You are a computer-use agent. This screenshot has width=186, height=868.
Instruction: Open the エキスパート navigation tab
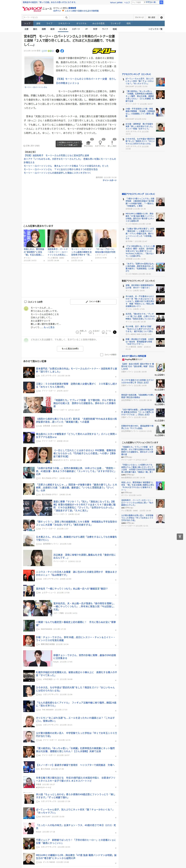coord(64,24)
